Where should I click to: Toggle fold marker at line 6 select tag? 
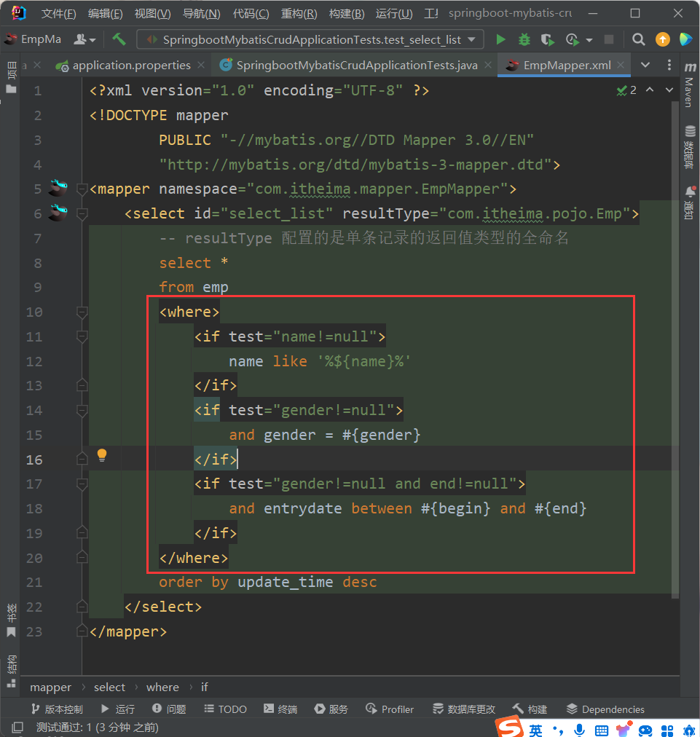click(x=82, y=213)
